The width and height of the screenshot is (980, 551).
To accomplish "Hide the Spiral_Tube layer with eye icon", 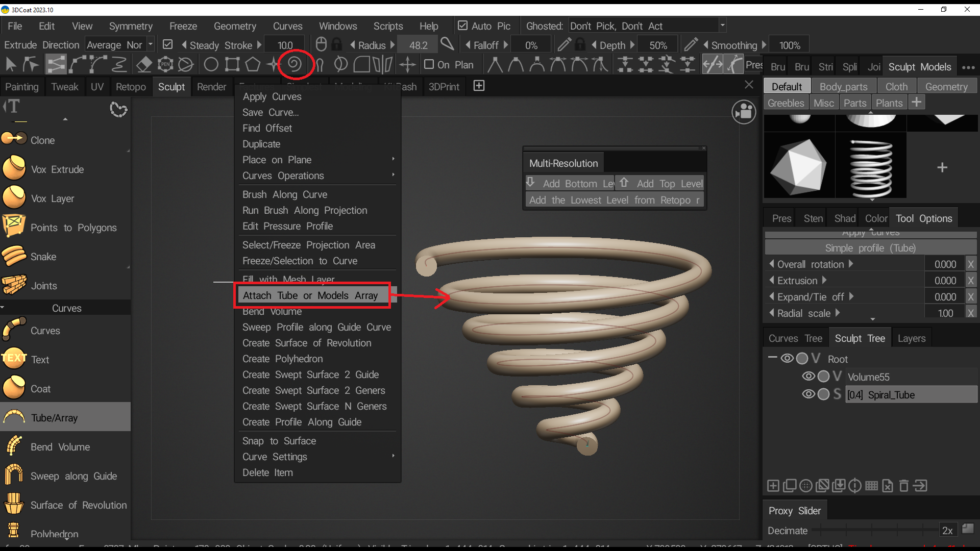I will click(x=808, y=394).
